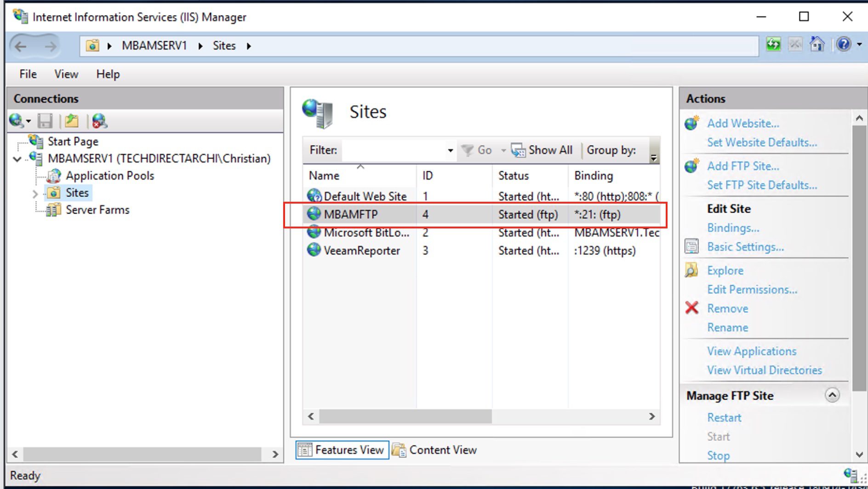Open the Help icon dropdown arrow
868x489 pixels.
(x=859, y=45)
